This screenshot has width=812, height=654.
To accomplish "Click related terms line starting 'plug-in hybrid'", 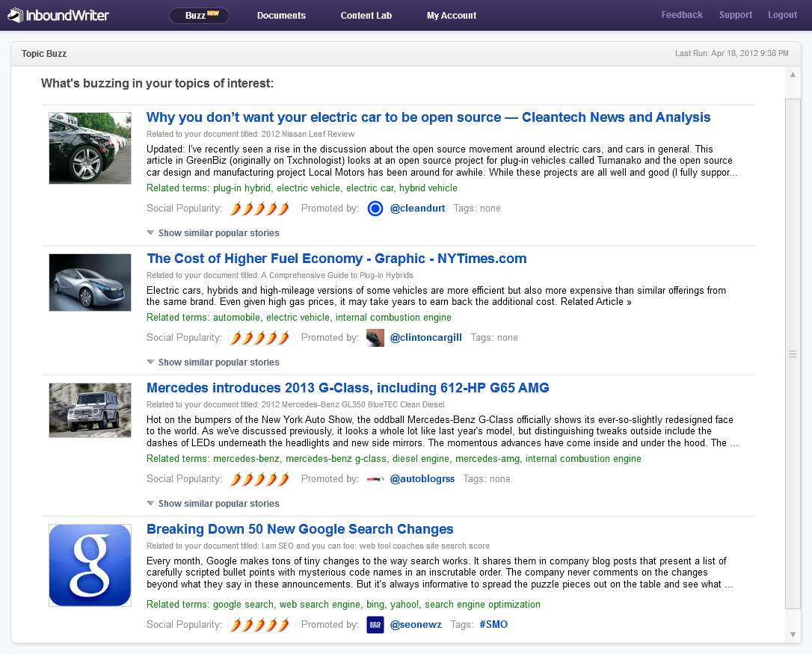I will coord(302,188).
